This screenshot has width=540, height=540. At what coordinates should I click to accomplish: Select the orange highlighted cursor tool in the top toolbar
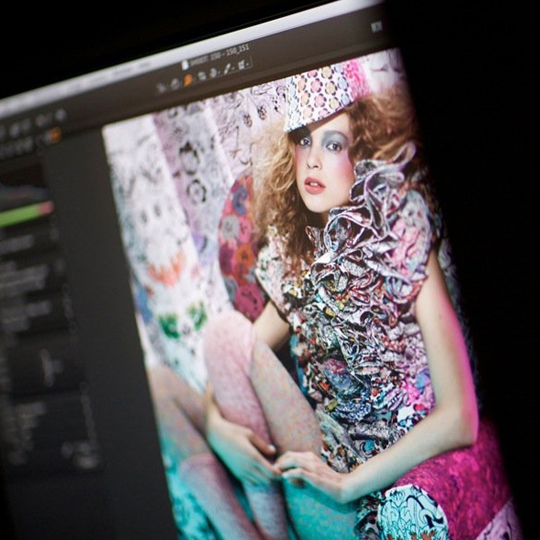click(x=188, y=80)
